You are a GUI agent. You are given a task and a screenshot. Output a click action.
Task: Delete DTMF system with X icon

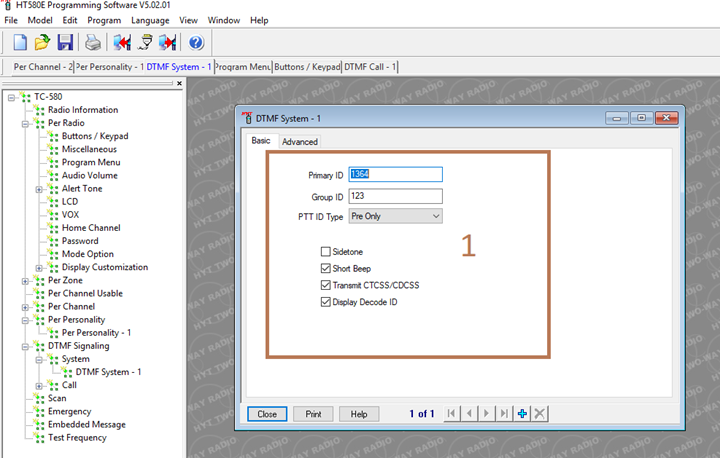540,413
